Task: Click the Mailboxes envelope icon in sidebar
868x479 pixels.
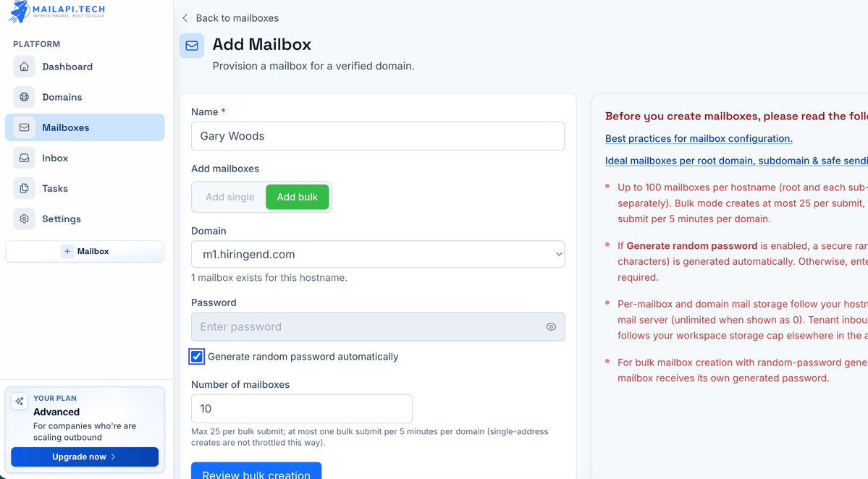Action: point(25,127)
